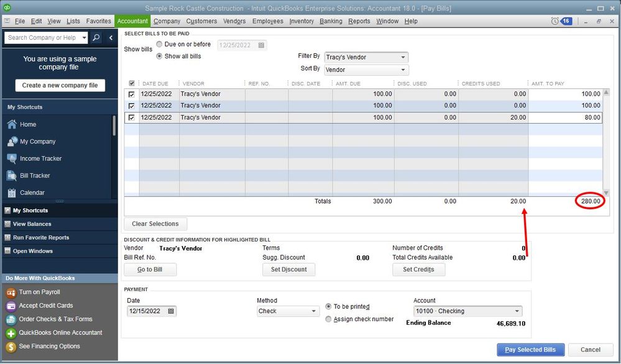Viewport: 621px width, 364px height.
Task: Open the payment date calendar picker
Action: pos(171,311)
